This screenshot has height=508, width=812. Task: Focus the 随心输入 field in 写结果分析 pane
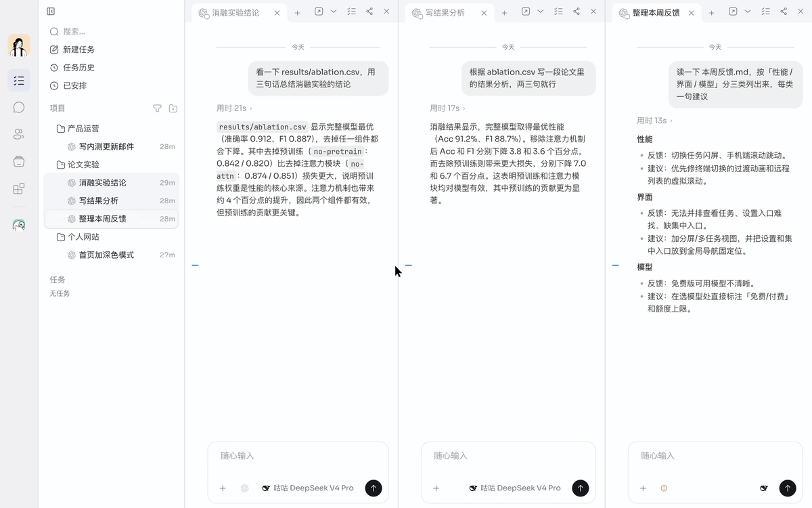pos(508,457)
